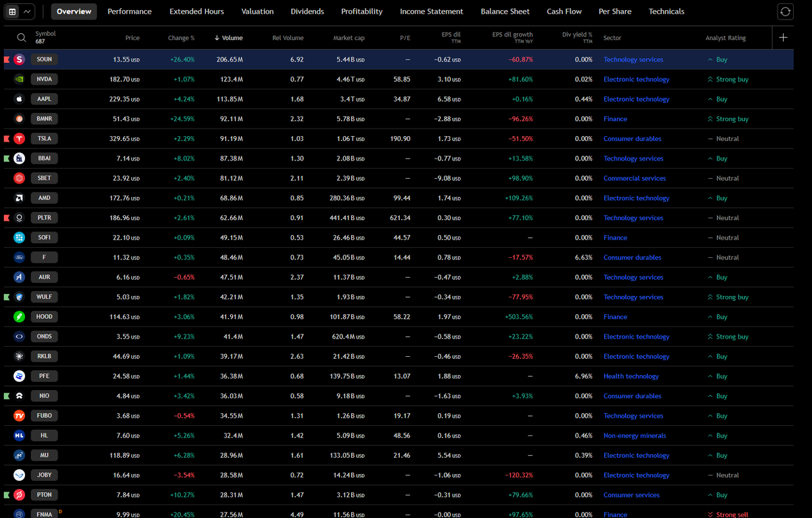The height and width of the screenshot is (518, 812).
Task: Click the NIO company logo
Action: point(19,396)
